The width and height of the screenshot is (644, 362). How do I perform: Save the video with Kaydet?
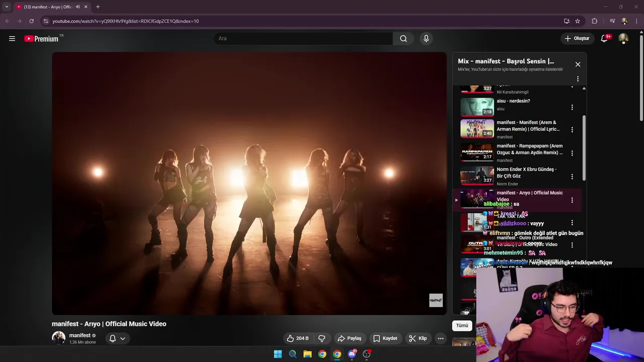coord(385,338)
